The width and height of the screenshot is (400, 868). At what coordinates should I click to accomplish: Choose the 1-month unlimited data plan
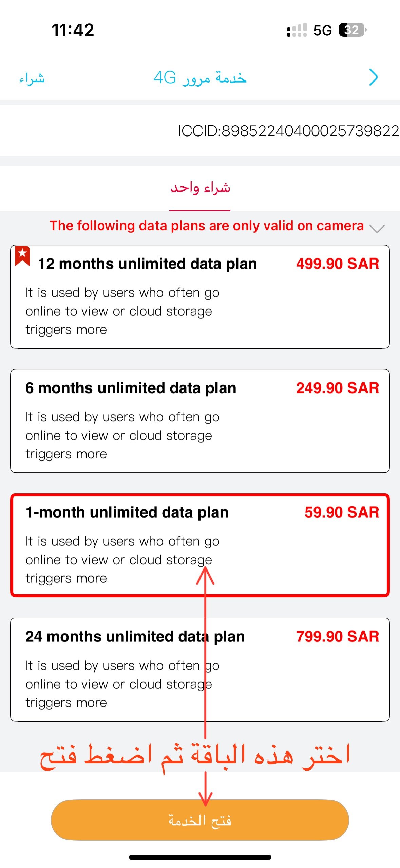coord(200,545)
